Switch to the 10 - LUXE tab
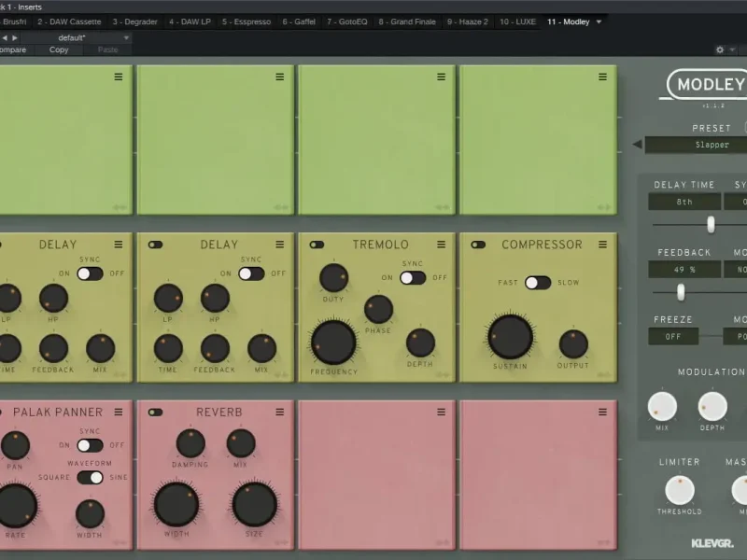The width and height of the screenshot is (747, 560). tap(517, 21)
